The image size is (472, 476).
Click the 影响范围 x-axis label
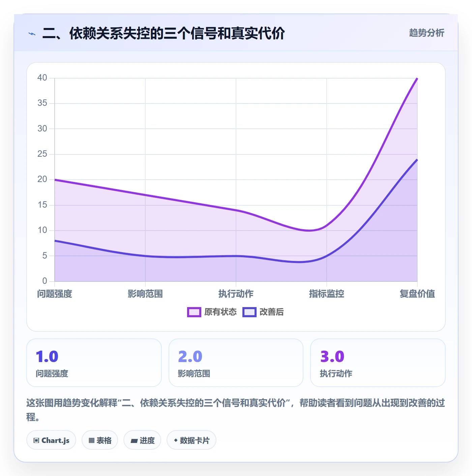tap(145, 294)
